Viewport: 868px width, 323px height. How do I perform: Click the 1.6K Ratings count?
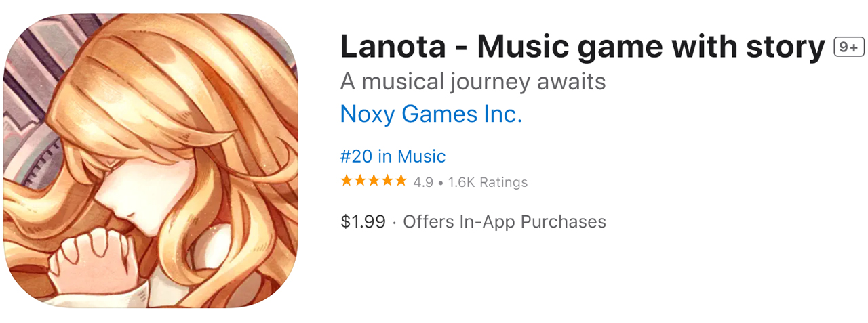488,181
